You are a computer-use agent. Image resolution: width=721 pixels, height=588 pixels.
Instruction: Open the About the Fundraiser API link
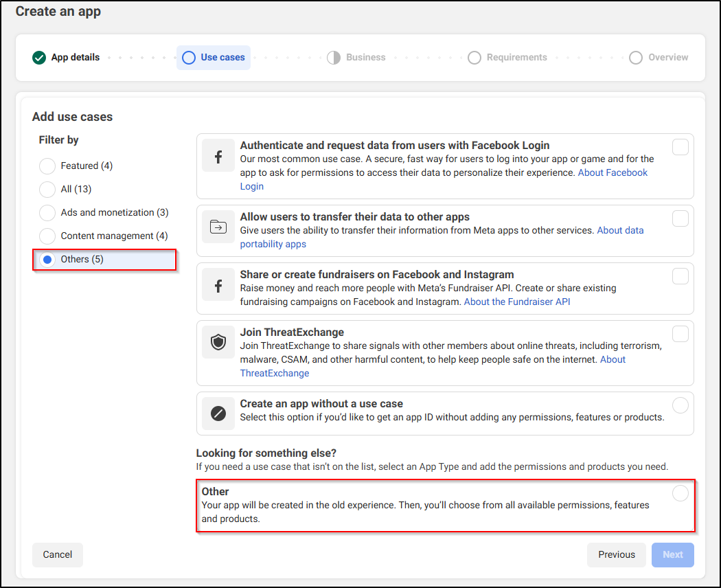(x=517, y=302)
